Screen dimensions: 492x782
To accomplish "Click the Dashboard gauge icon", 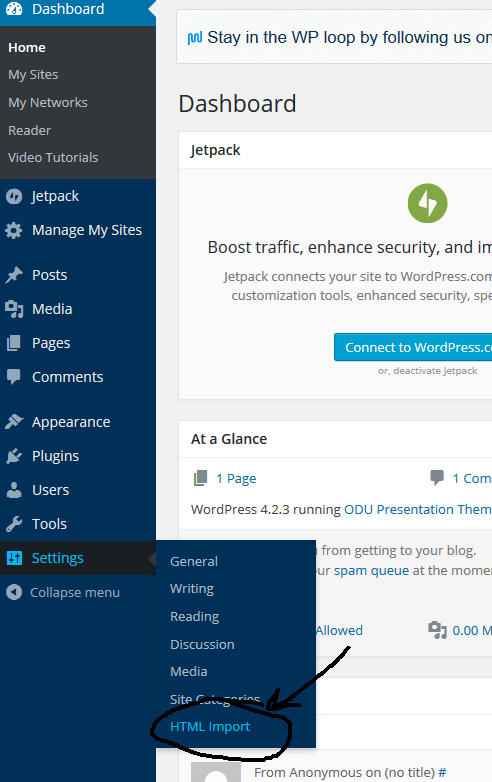I will pyautogui.click(x=14, y=8).
